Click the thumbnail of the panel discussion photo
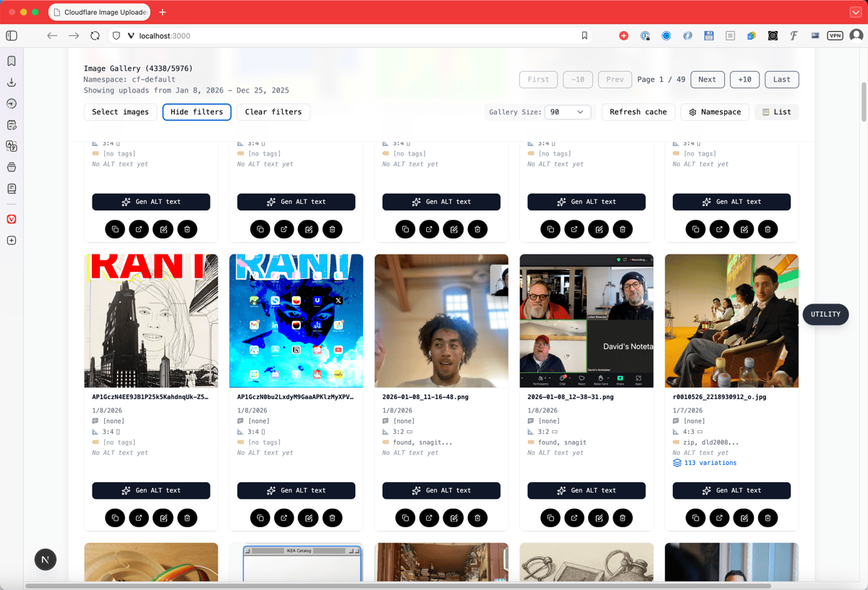This screenshot has width=868, height=590. [731, 320]
